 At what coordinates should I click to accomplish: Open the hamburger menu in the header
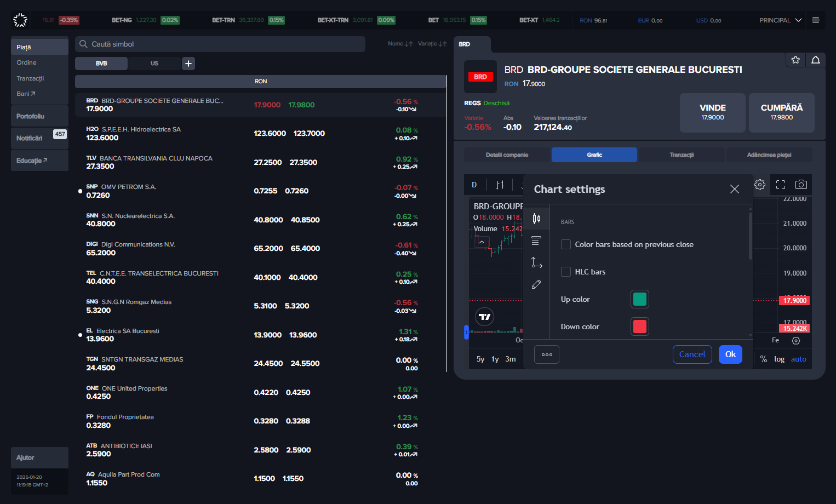tap(816, 20)
